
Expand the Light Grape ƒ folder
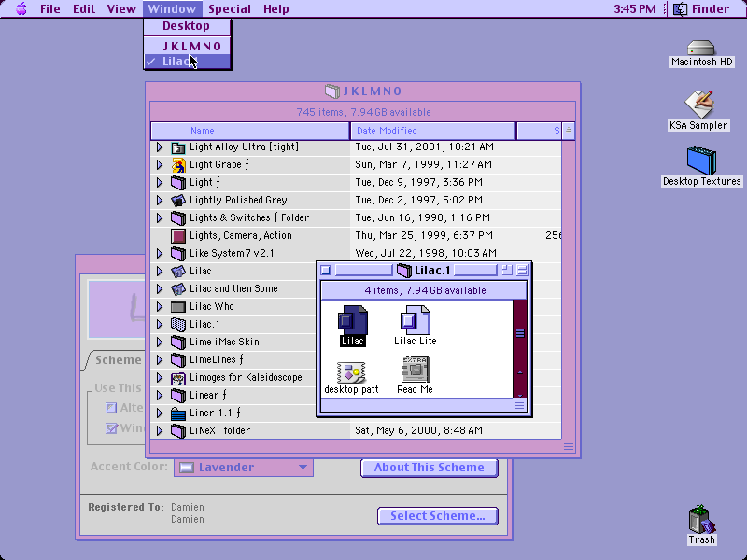pos(160,165)
